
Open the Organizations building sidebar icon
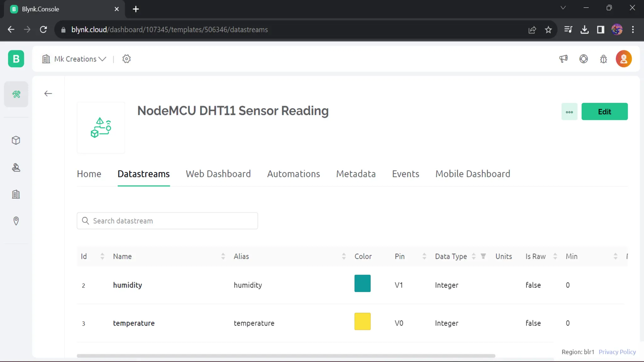(16, 195)
